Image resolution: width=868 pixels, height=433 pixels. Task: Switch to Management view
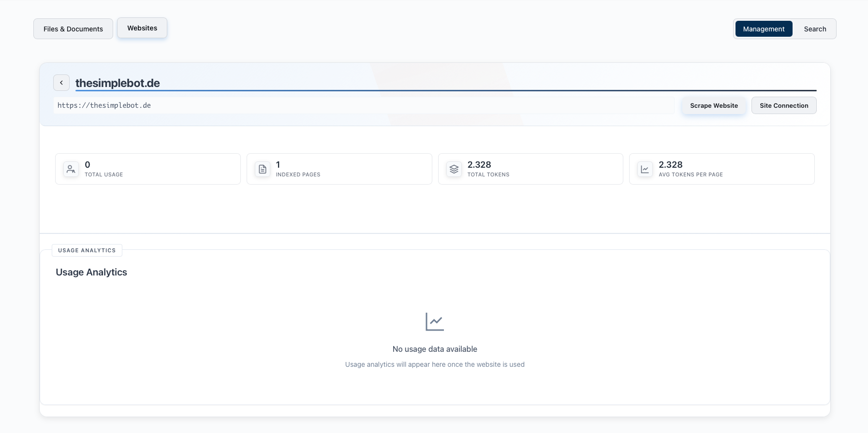[764, 29]
